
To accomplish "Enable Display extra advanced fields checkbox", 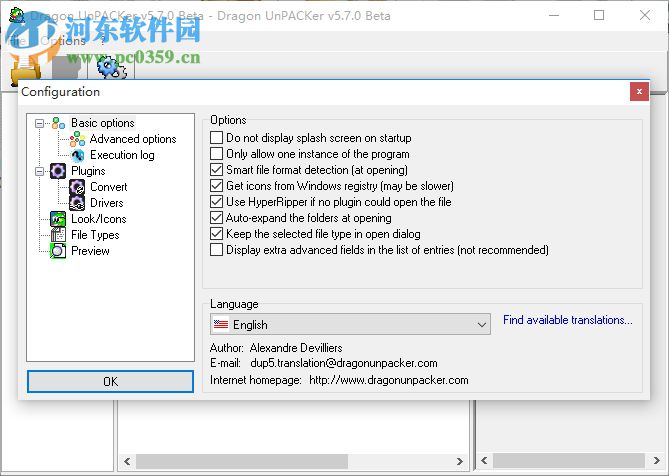I will click(217, 250).
